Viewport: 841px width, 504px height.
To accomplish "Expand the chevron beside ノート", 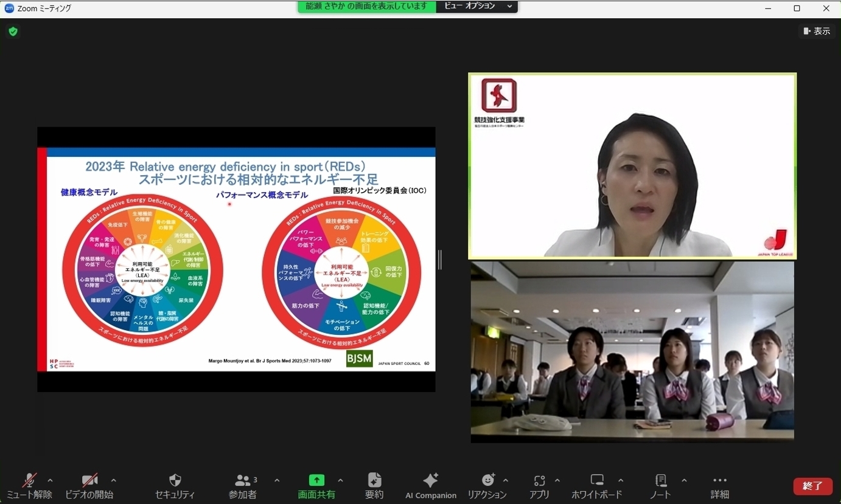I will tap(684, 480).
